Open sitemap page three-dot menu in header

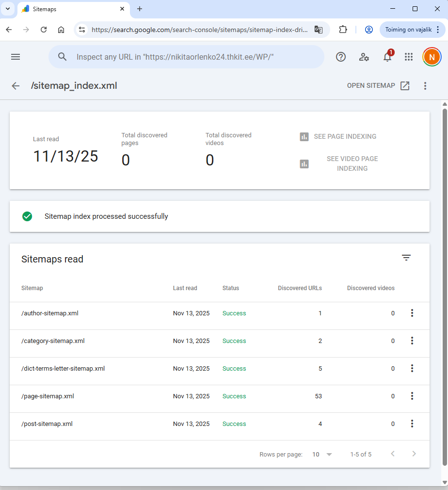pyautogui.click(x=425, y=86)
